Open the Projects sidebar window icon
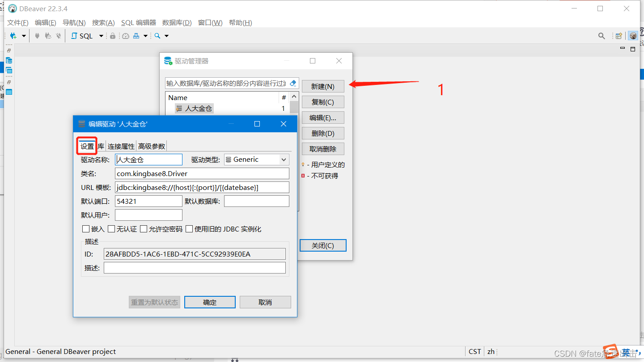644x362 pixels. coord(9,71)
